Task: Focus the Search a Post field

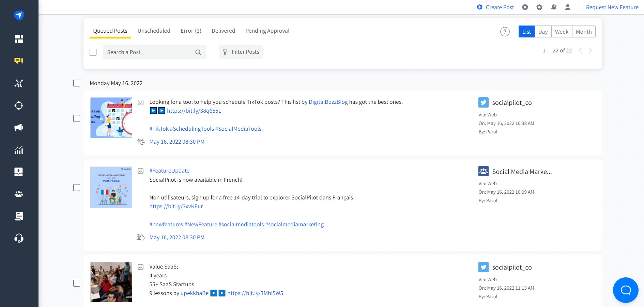Action: 155,52
